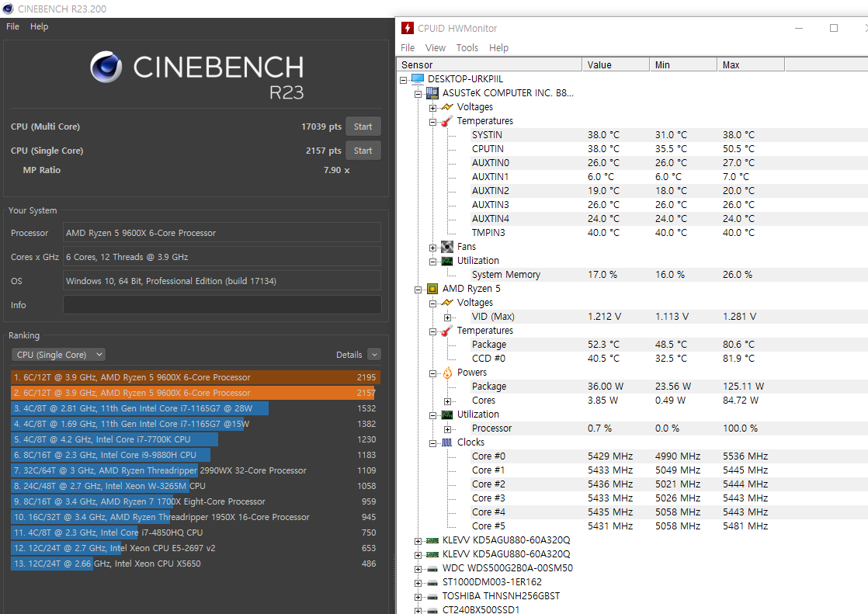The height and width of the screenshot is (614, 868).
Task: Click the ASUSTeK Voltages lightning icon
Action: tap(446, 107)
